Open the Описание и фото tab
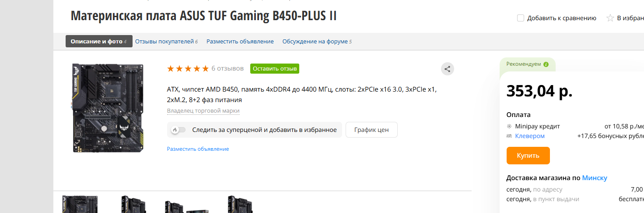The height and width of the screenshot is (213, 644). [x=98, y=41]
